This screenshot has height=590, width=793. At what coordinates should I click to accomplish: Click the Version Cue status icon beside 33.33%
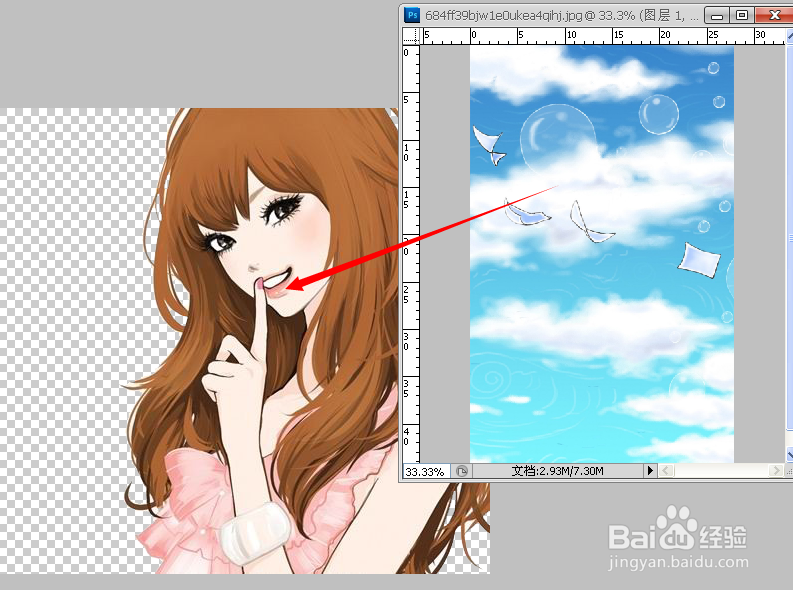coord(461,471)
